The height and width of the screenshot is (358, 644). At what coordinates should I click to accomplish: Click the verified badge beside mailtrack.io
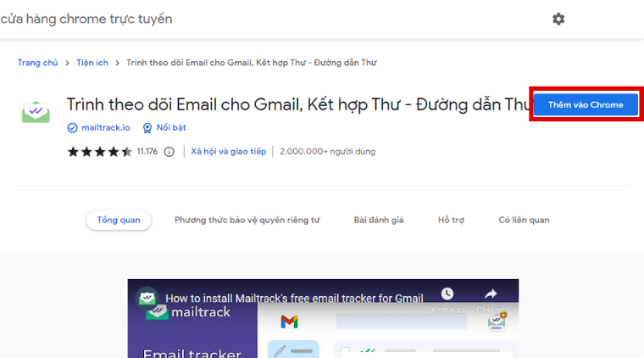[x=72, y=128]
